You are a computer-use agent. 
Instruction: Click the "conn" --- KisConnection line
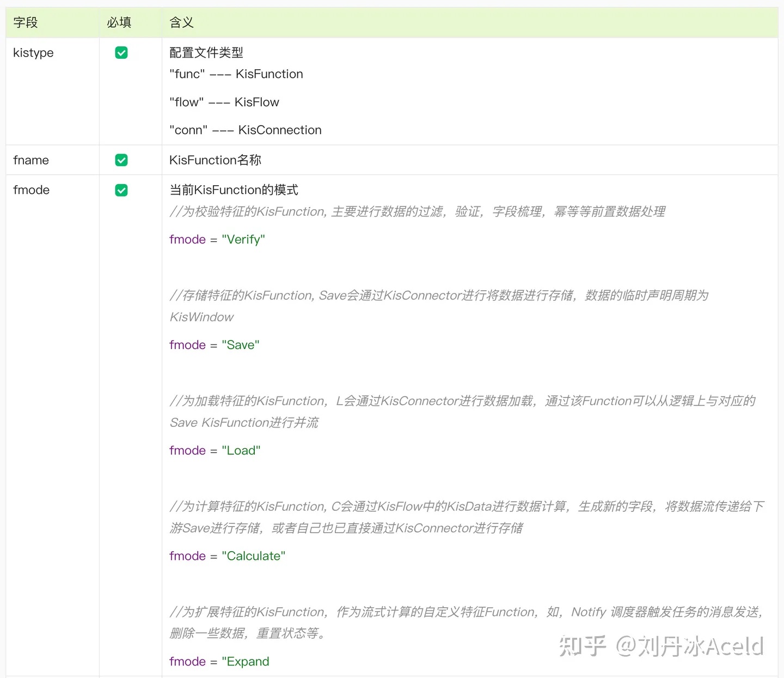click(x=246, y=130)
